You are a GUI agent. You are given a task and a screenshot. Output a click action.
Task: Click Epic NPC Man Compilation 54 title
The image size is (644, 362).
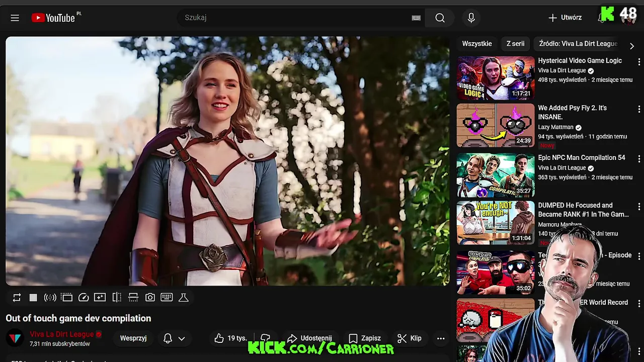582,157
